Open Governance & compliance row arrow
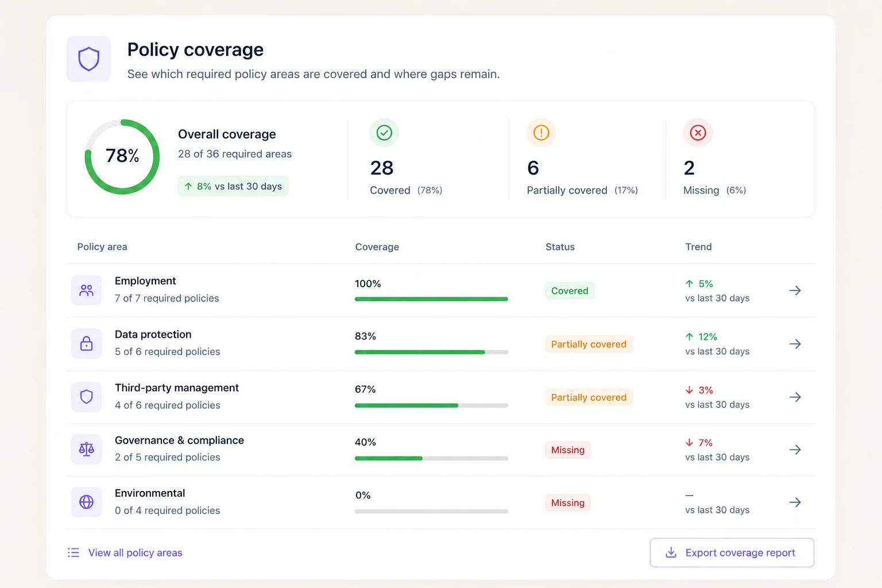882x588 pixels. pyautogui.click(x=795, y=450)
